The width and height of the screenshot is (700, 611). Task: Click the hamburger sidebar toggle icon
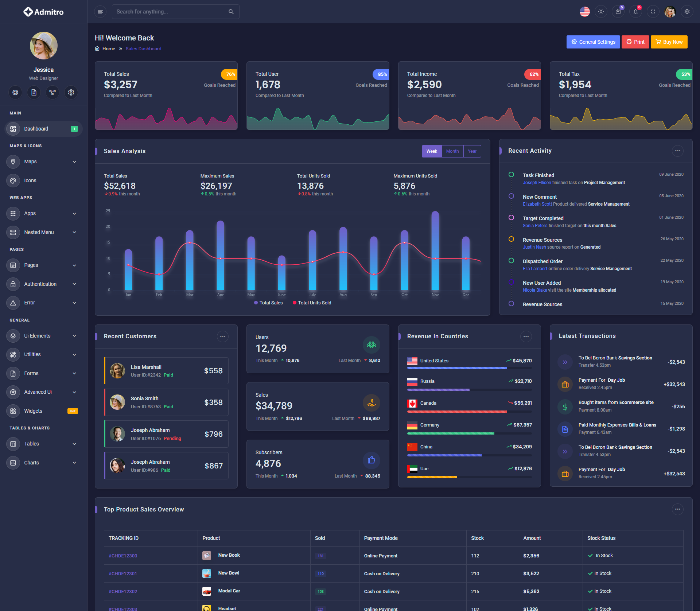coord(100,12)
